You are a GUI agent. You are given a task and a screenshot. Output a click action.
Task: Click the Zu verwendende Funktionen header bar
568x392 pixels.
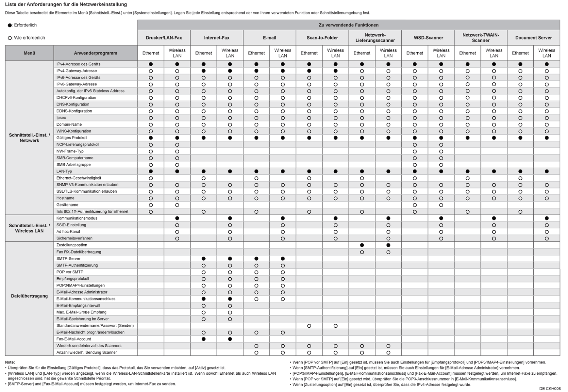click(348, 25)
